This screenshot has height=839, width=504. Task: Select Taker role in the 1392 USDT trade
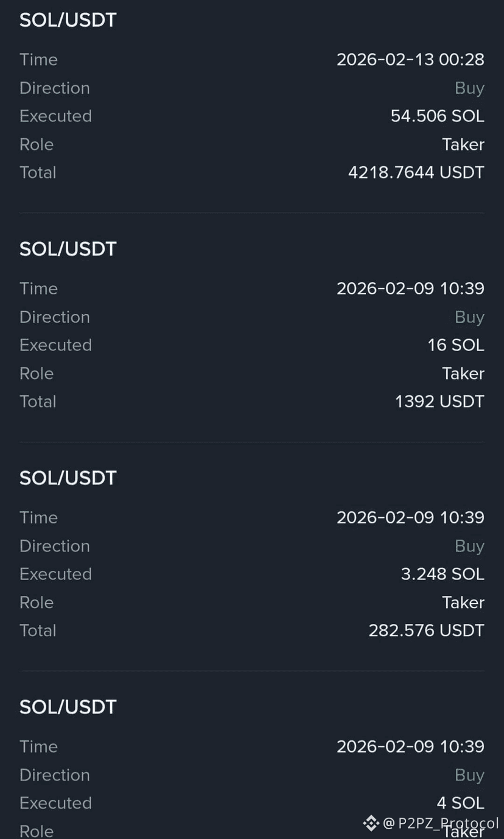click(x=463, y=373)
